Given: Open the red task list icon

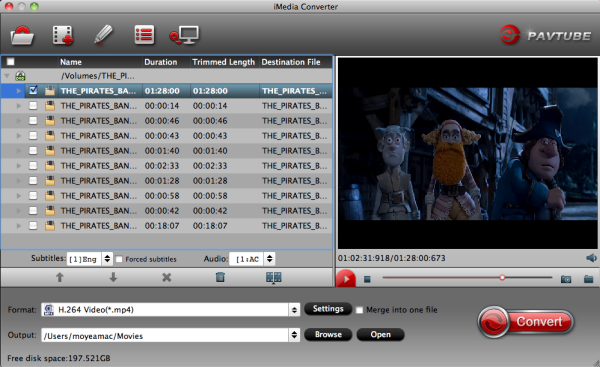Looking at the screenshot, I should click(x=144, y=35).
